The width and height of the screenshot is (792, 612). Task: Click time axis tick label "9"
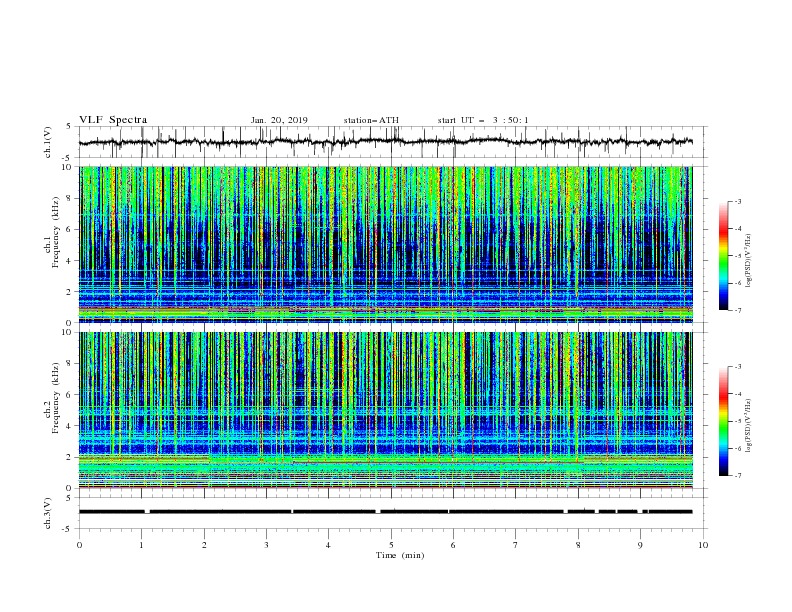coord(640,545)
